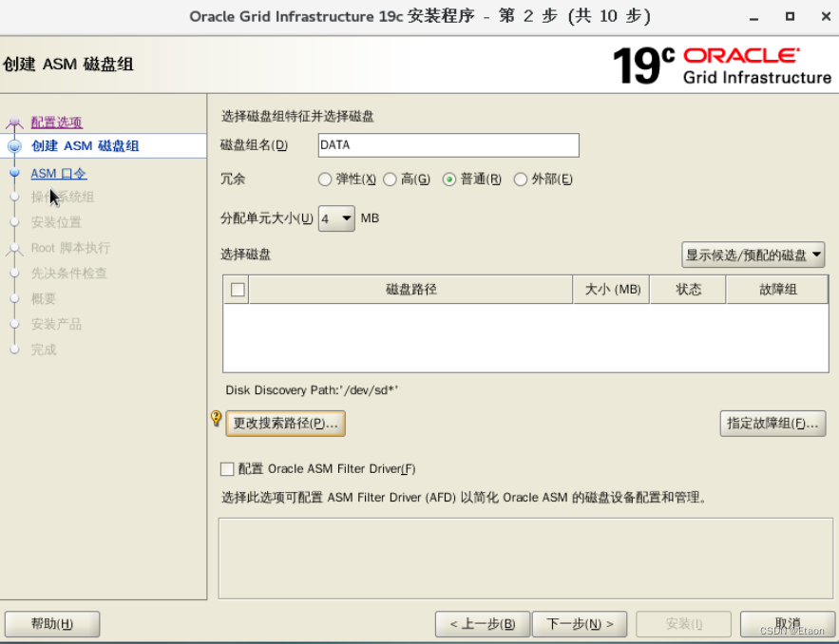Click the 大小 (MB) column header

[x=612, y=290]
